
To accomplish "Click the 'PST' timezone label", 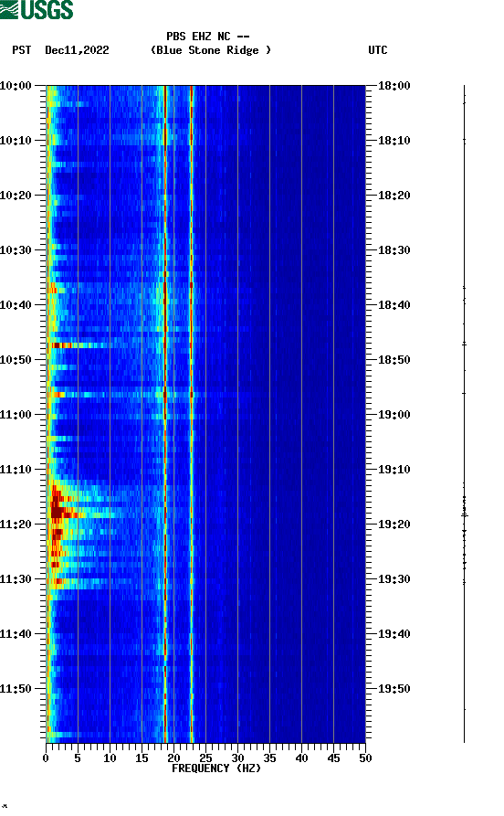I will coord(22,50).
